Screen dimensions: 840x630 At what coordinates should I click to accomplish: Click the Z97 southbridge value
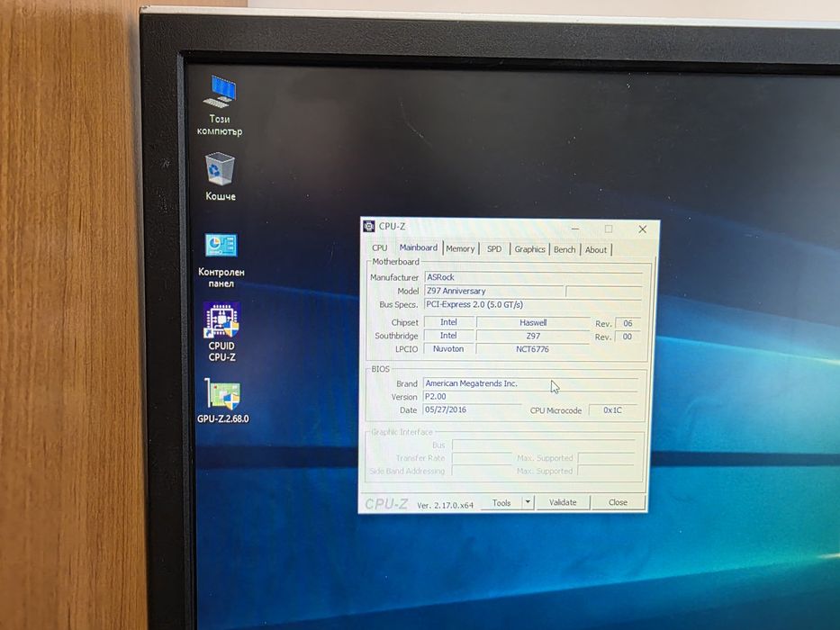pos(533,336)
